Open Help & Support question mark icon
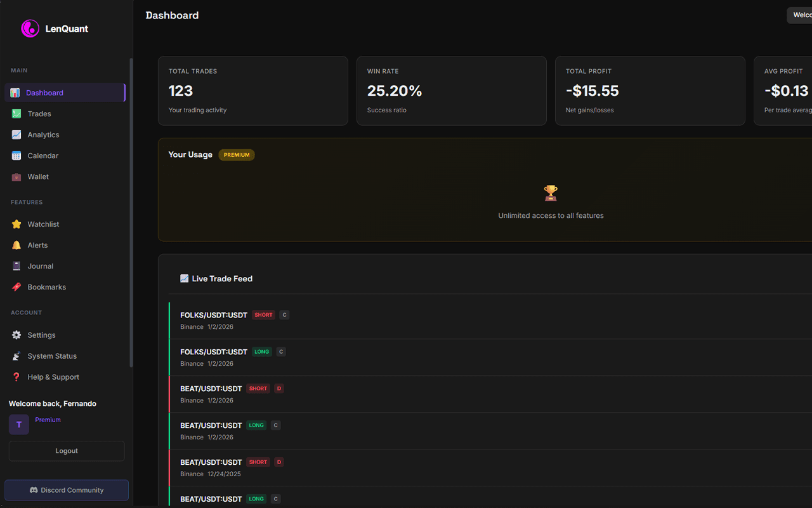The height and width of the screenshot is (508, 812). coord(15,377)
